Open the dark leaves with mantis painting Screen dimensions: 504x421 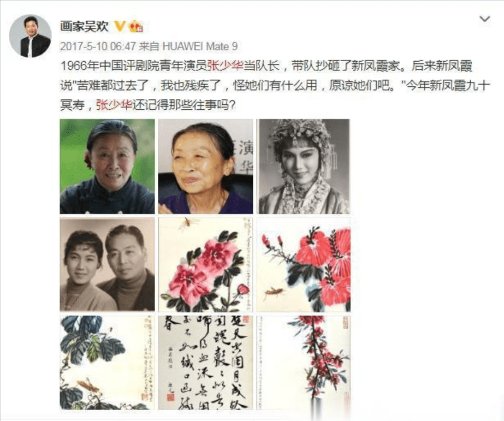(107, 363)
